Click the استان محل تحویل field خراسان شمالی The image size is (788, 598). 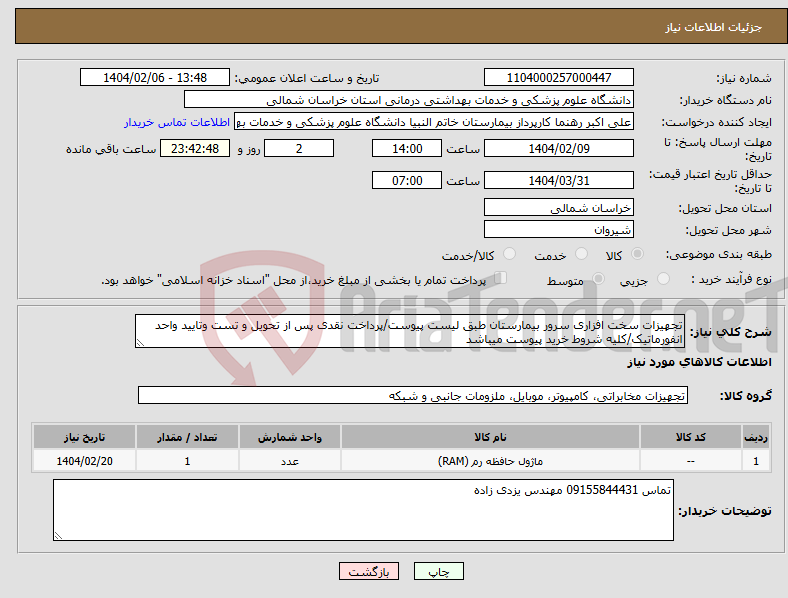tap(558, 208)
